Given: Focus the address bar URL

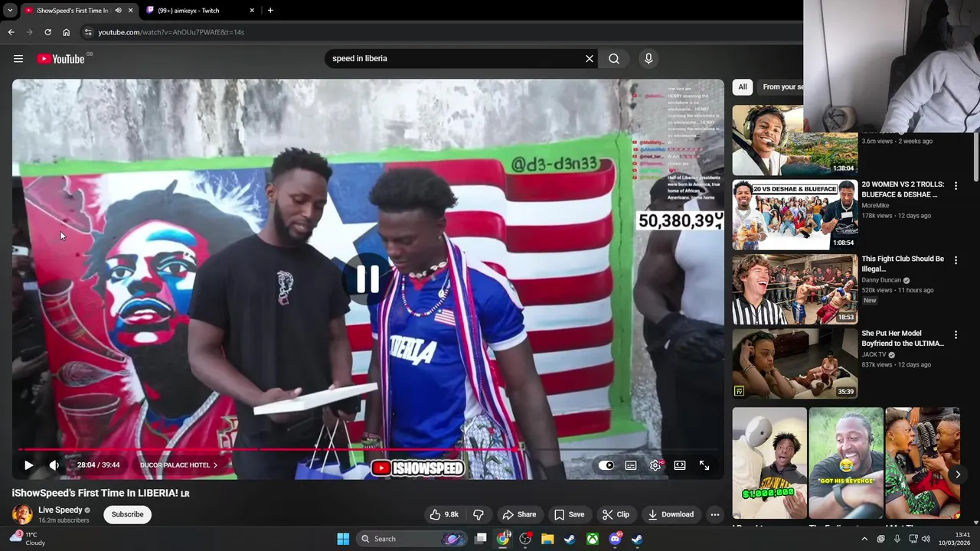Looking at the screenshot, I should 171,32.
